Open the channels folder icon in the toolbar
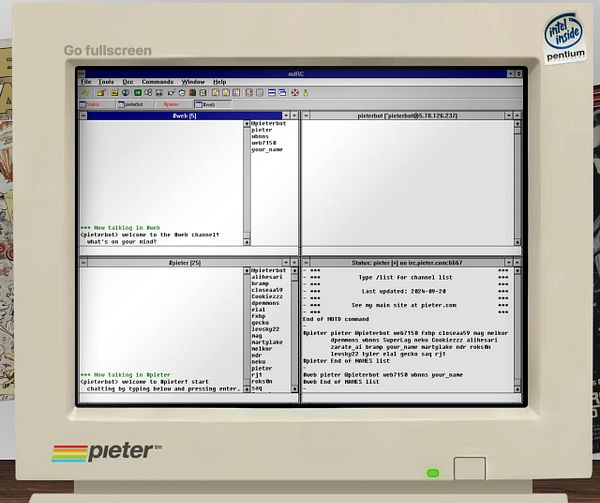Image resolution: width=600 pixels, height=503 pixels. (x=114, y=93)
